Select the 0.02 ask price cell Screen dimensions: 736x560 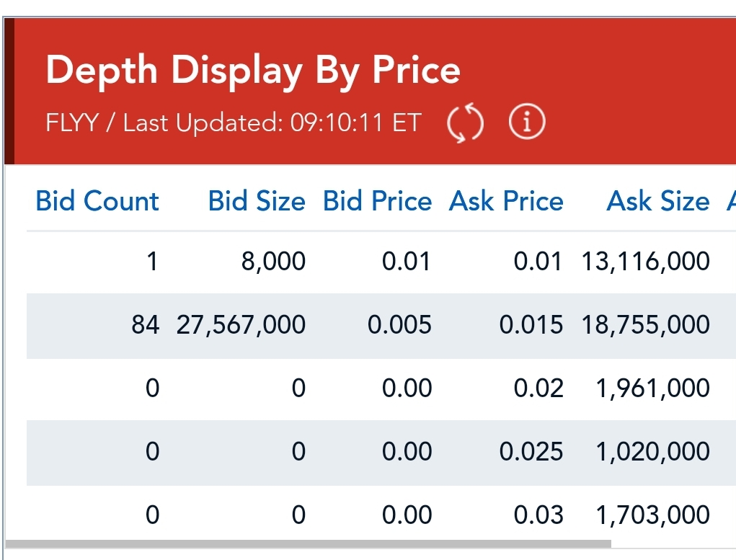pyautogui.click(x=538, y=388)
